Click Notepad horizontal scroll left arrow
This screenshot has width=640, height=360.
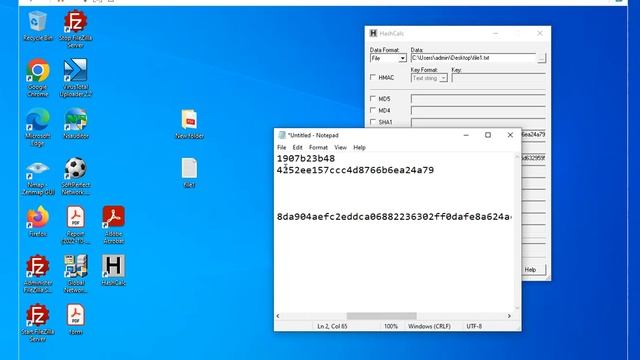pos(278,316)
